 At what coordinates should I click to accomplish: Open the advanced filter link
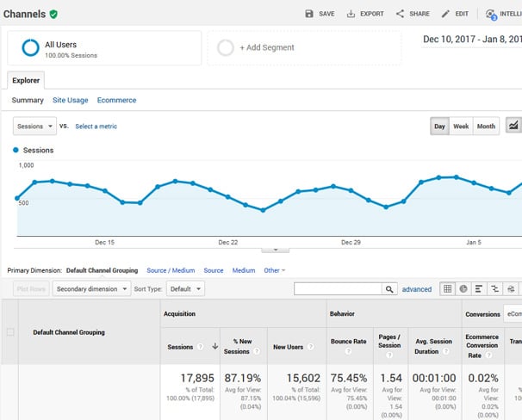(416, 289)
